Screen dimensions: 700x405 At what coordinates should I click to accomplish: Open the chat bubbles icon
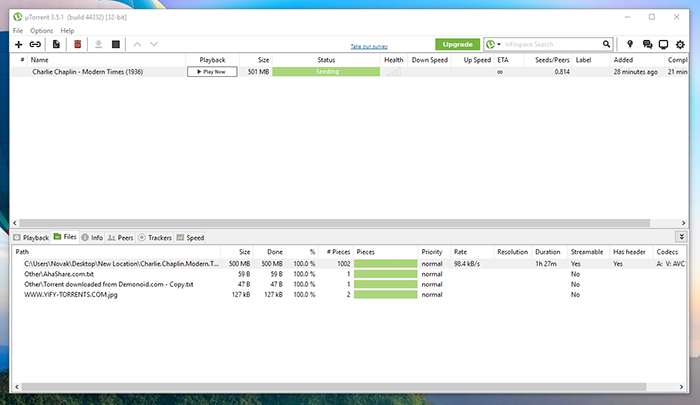point(647,44)
